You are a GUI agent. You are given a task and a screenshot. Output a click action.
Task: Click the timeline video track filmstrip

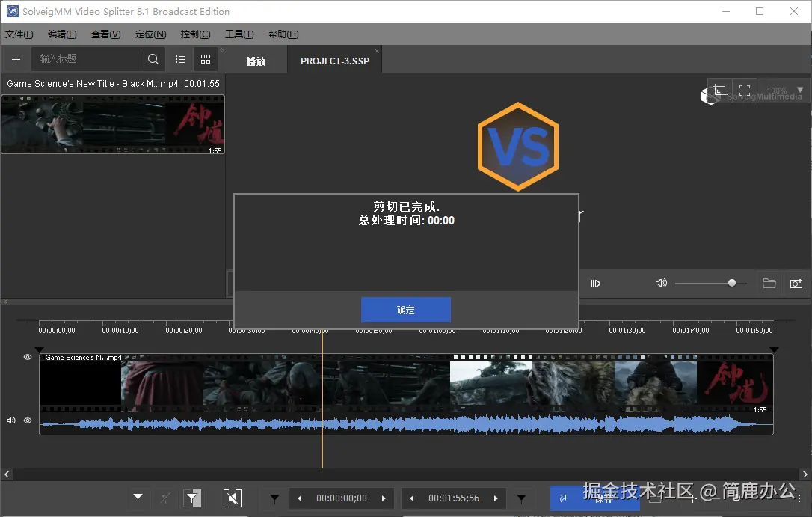(406, 383)
